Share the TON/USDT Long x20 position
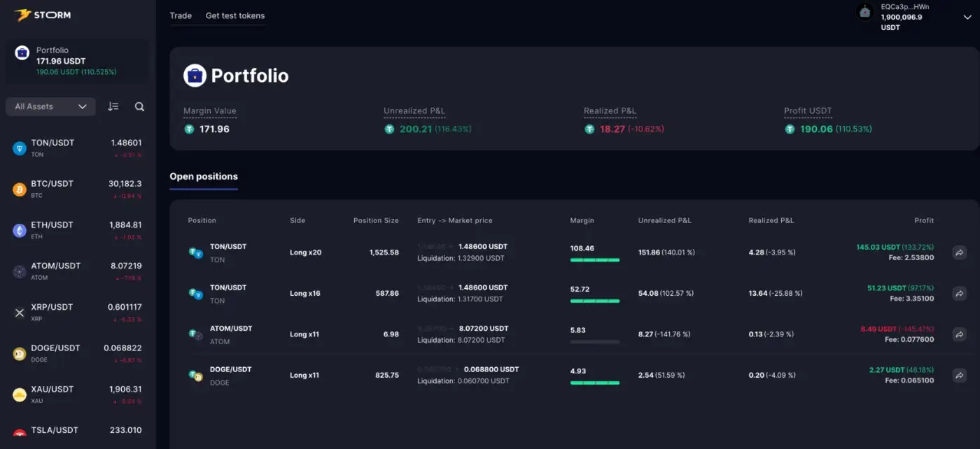 (x=960, y=252)
